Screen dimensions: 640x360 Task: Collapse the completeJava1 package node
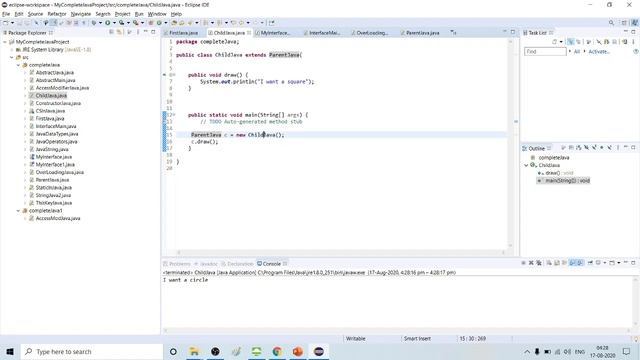click(x=18, y=211)
